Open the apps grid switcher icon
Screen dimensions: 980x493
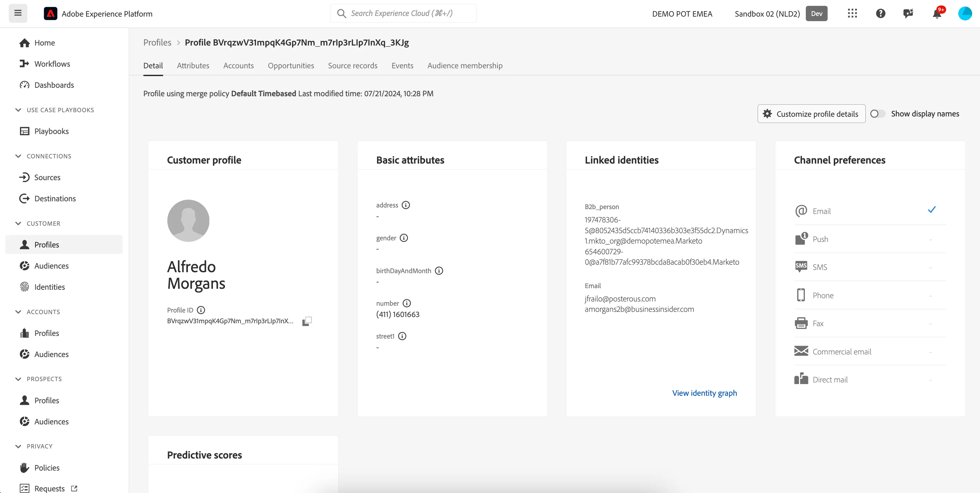click(852, 14)
